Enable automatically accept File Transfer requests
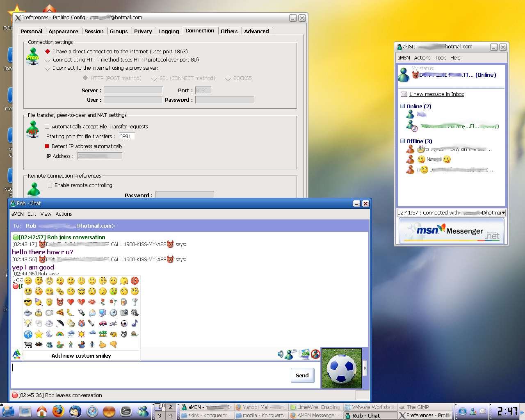Viewport: 525px width, 420px height. click(47, 127)
